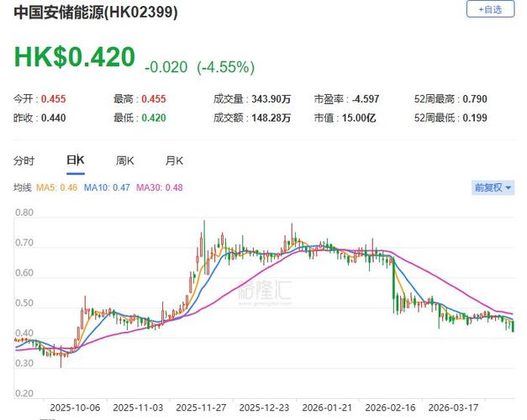Click the 0.60 price axis label
The image size is (527, 420).
pyautogui.click(x=24, y=273)
